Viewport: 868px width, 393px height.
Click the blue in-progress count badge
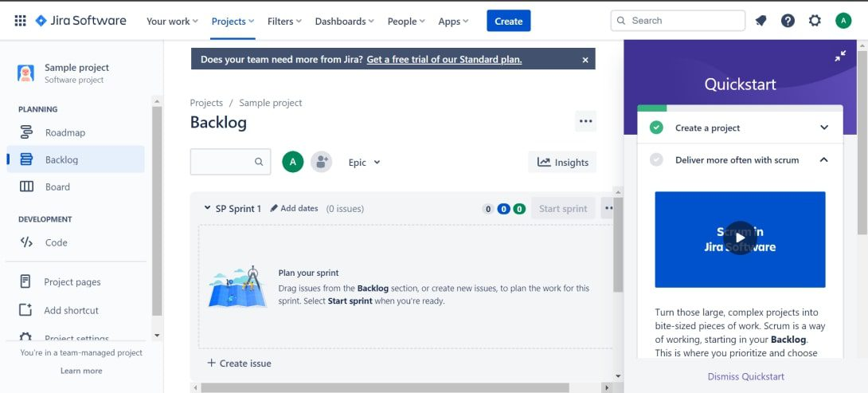[503, 209]
